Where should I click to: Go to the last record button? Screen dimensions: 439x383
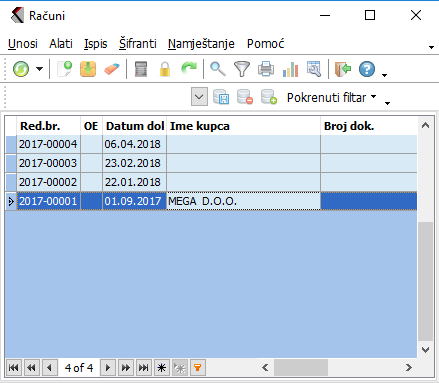pos(144,368)
